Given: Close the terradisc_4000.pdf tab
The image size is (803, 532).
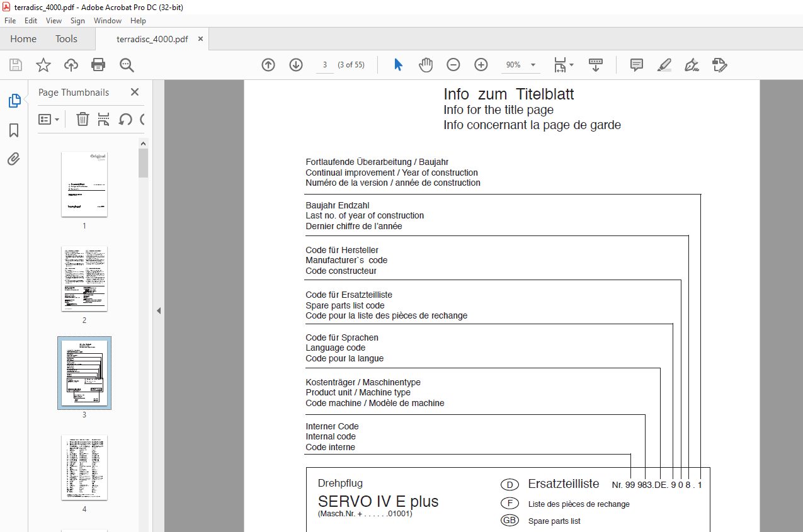Looking at the screenshot, I should [x=201, y=39].
